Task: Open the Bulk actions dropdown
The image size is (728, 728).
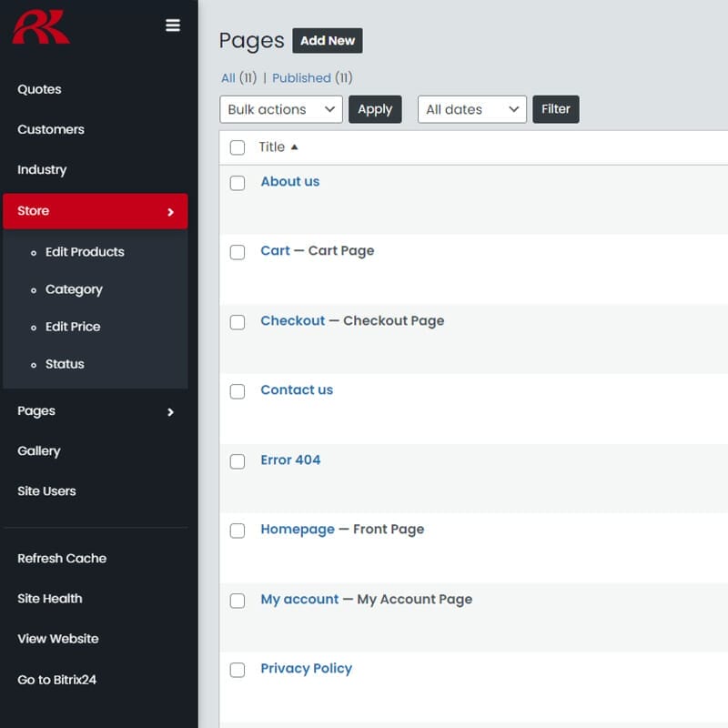Action: coord(281,109)
